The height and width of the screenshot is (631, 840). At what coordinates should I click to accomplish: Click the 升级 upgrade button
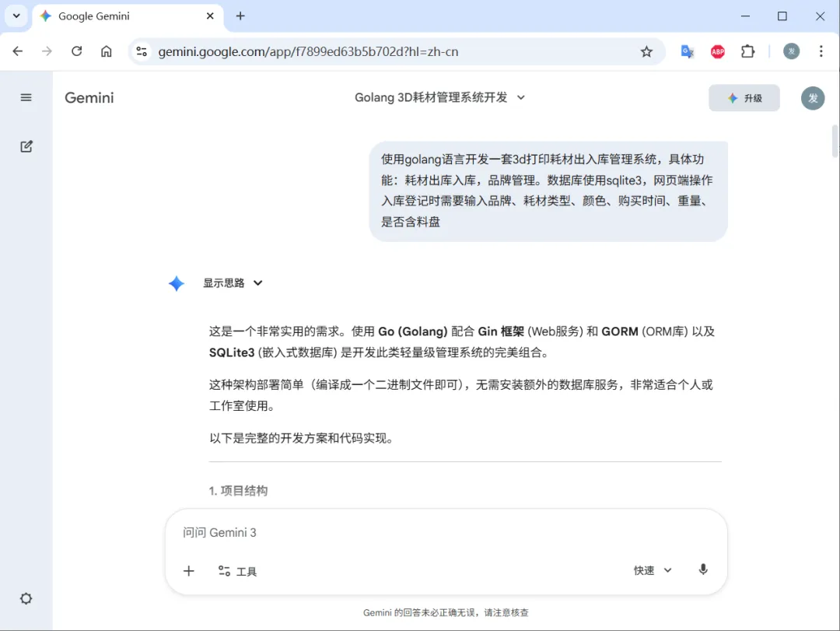pos(744,98)
